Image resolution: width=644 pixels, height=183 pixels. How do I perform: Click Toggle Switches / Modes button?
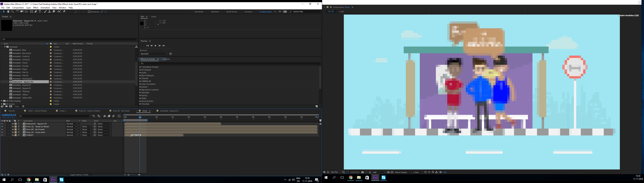tap(79, 175)
